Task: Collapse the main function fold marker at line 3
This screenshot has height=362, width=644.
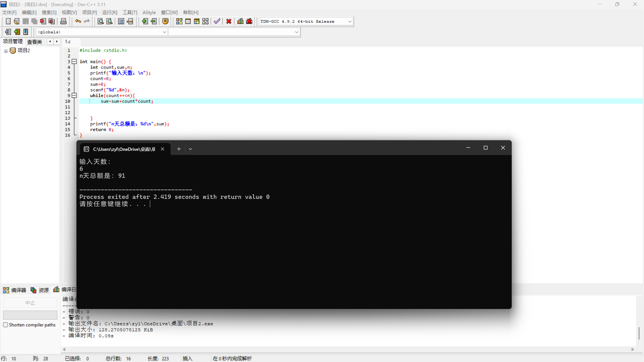Action: (74, 61)
